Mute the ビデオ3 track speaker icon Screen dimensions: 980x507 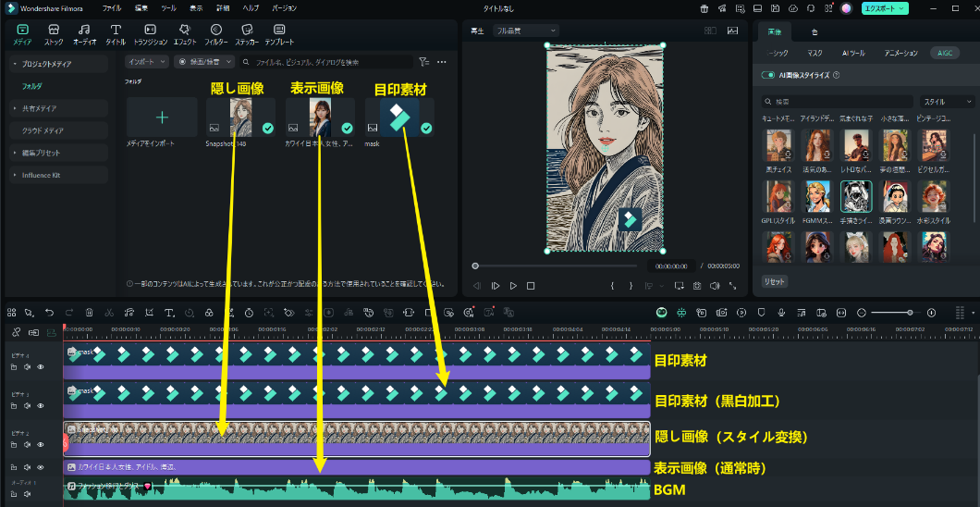click(27, 406)
